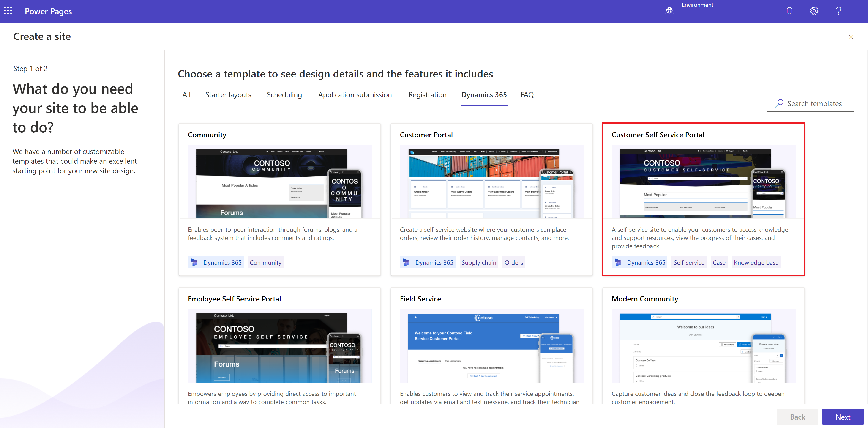
Task: Click the Knowledge base tag
Action: pos(756,262)
